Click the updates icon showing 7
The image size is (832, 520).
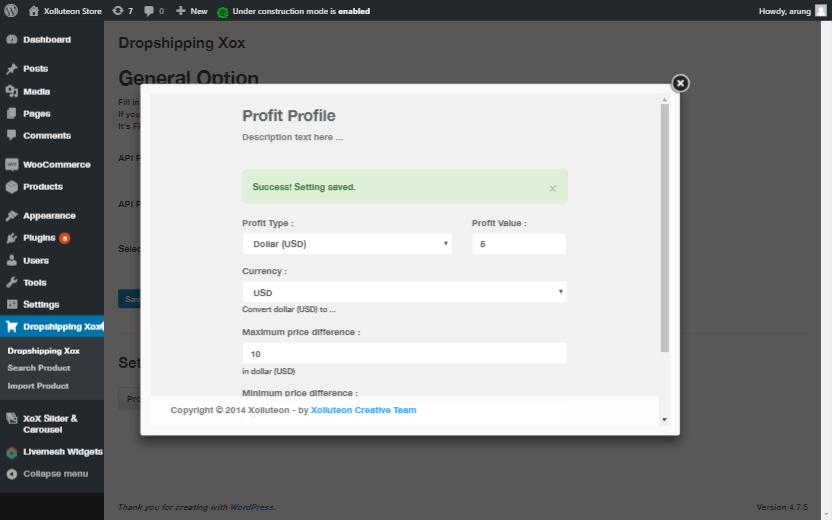118,11
